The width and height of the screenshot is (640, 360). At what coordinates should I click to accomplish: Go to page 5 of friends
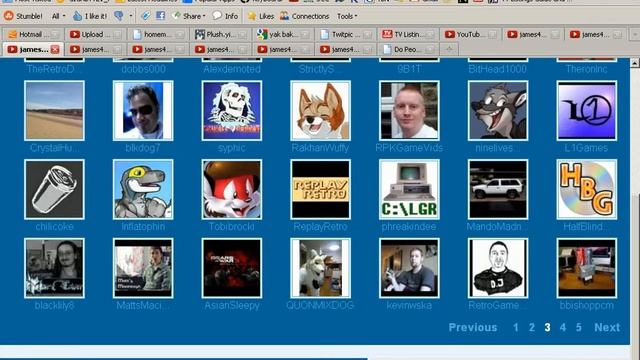[579, 327]
